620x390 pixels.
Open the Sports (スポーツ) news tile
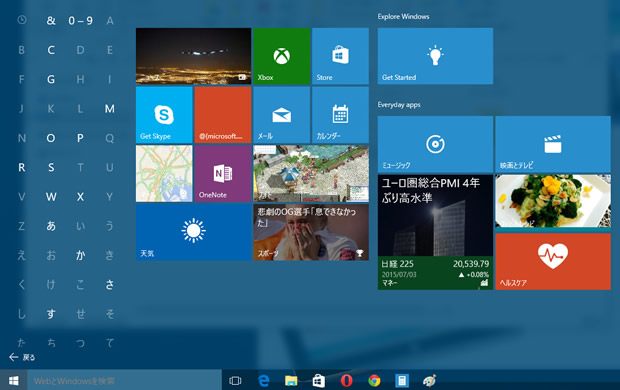pos(311,232)
